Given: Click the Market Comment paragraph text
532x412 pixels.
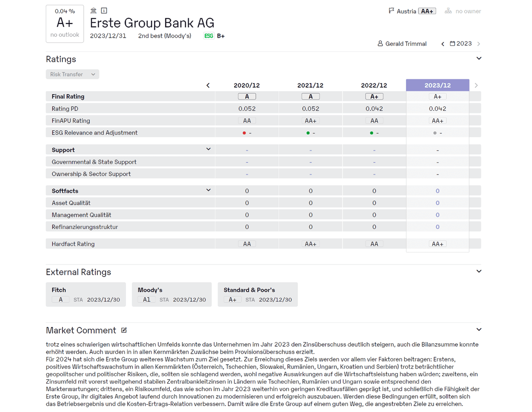Looking at the screenshot, I should pos(262,374).
